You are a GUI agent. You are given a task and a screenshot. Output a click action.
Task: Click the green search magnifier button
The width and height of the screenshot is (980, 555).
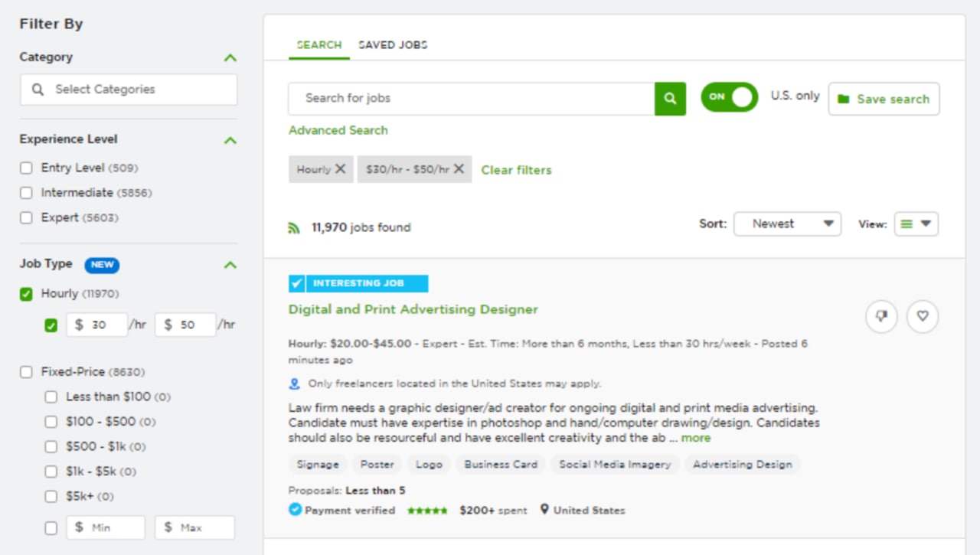click(x=670, y=99)
